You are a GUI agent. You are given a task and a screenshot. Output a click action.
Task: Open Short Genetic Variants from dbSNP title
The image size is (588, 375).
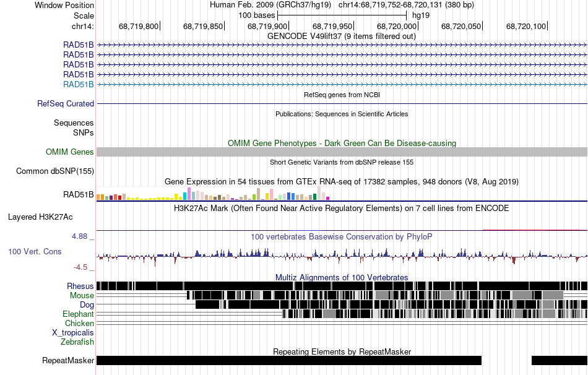coord(342,162)
